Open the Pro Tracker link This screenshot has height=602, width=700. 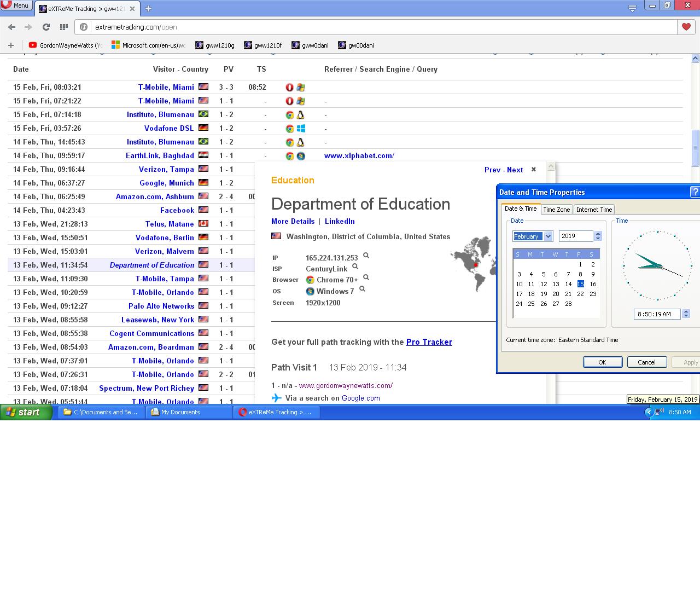[429, 342]
